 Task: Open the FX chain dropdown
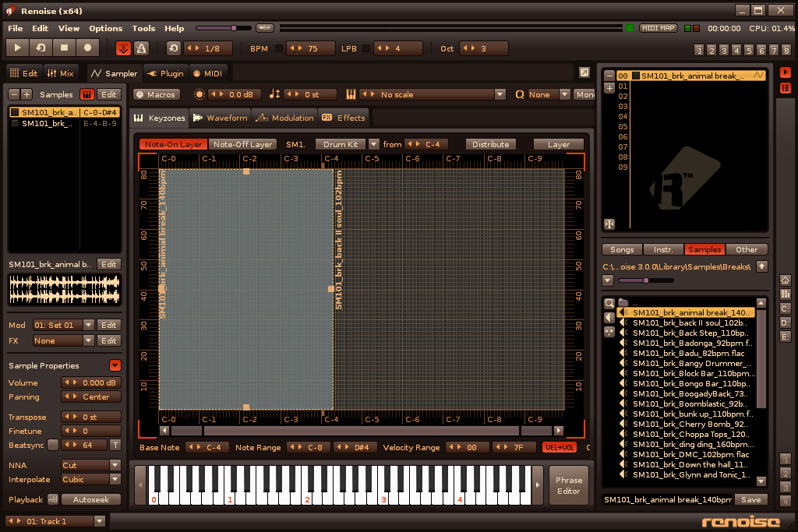coord(89,340)
